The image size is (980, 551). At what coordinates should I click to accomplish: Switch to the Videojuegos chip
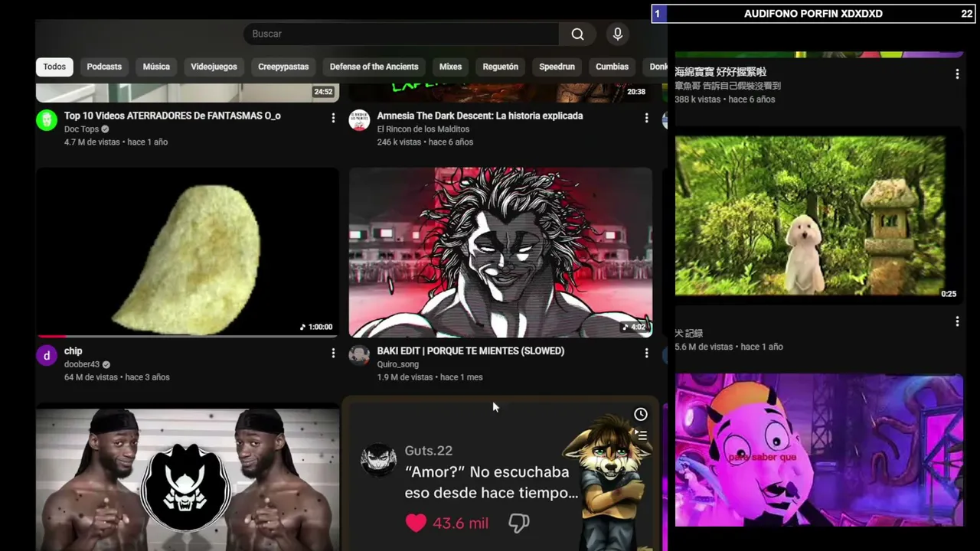(214, 67)
